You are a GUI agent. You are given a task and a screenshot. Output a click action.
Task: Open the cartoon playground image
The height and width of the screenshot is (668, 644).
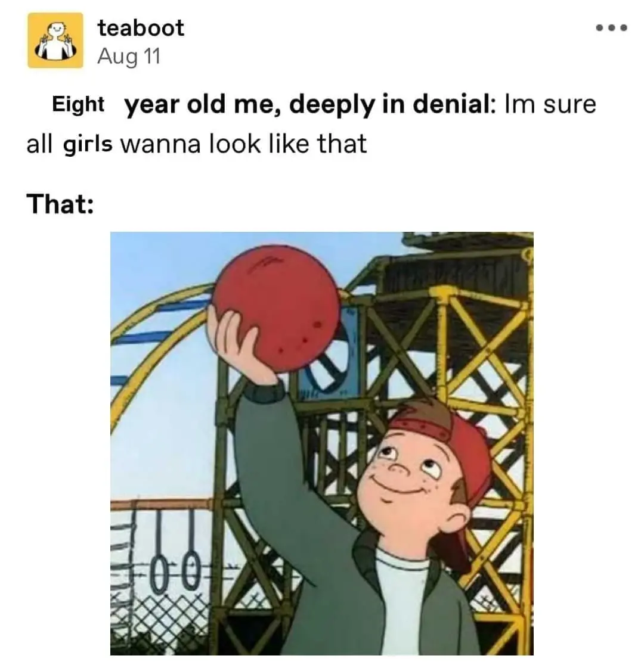(322, 443)
